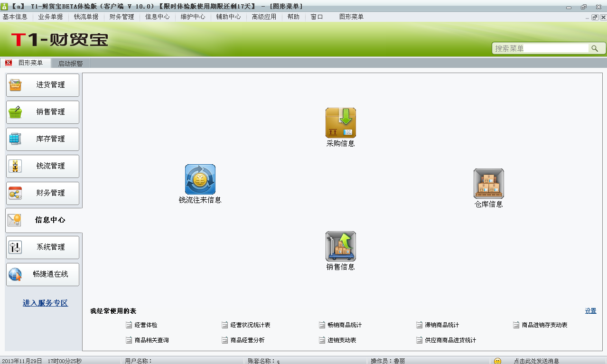Screen dimensions: 607x364
Task: Click the smiley face status bar icon
Action: (x=497, y=361)
